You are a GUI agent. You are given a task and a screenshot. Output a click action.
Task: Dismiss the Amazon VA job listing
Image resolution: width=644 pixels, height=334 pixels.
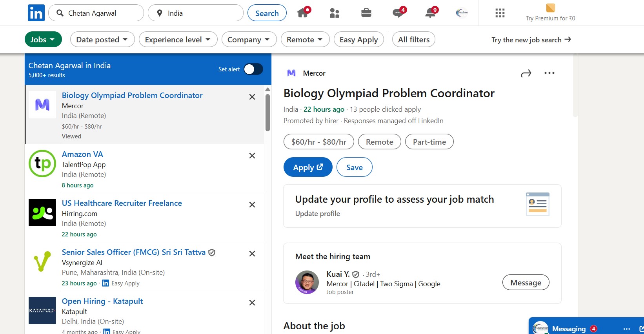tap(252, 156)
